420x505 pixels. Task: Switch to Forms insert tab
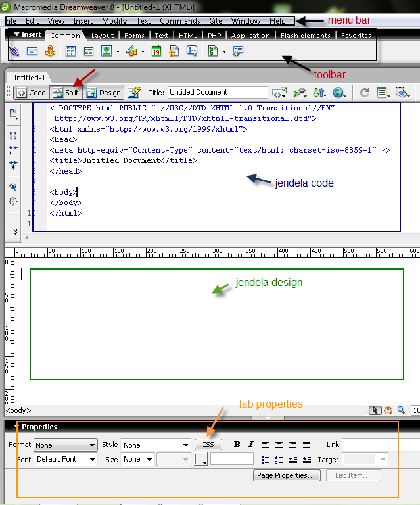point(134,36)
